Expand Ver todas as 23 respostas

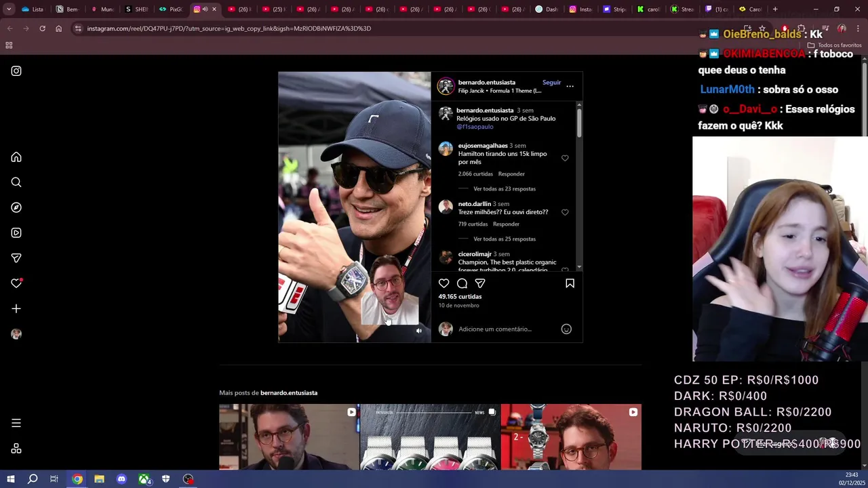tap(505, 189)
